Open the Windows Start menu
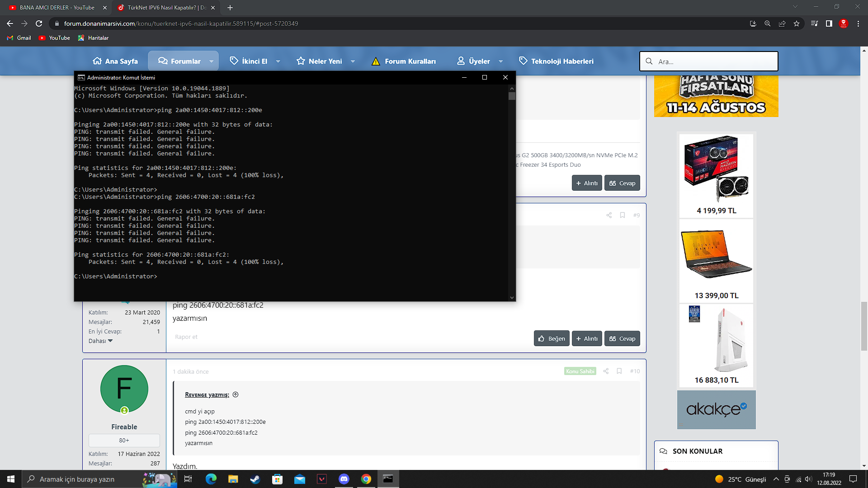This screenshot has width=868, height=488. tap(11, 479)
